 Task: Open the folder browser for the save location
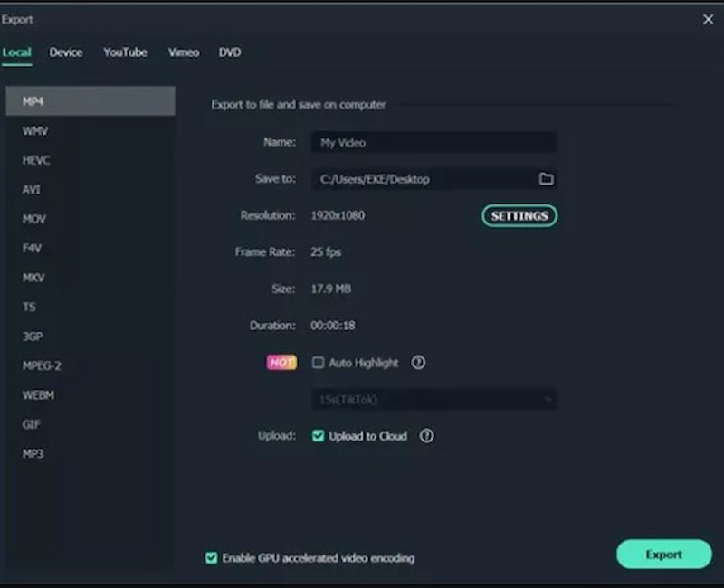click(x=545, y=179)
